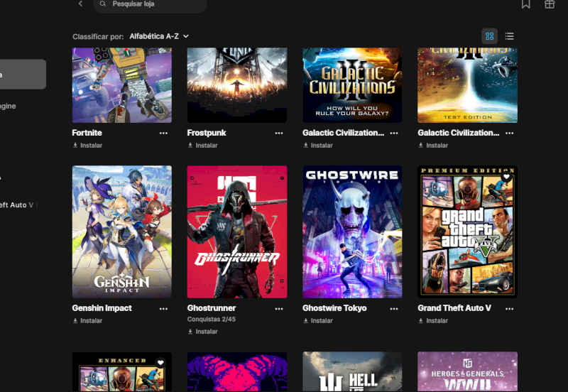Install Fortnite
The width and height of the screenshot is (568, 392).
(87, 146)
